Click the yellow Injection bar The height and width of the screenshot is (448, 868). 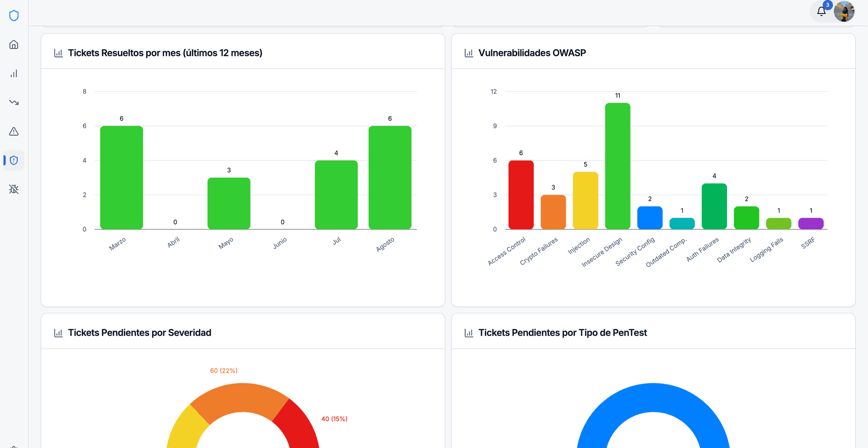tap(585, 201)
